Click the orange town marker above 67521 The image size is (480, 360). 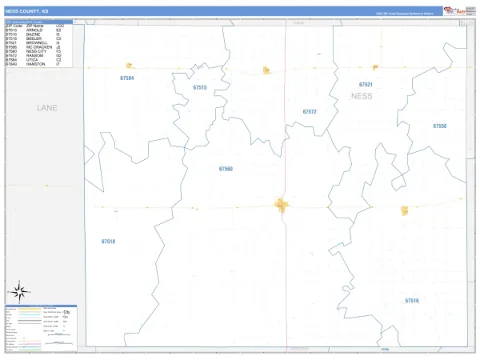click(375, 67)
